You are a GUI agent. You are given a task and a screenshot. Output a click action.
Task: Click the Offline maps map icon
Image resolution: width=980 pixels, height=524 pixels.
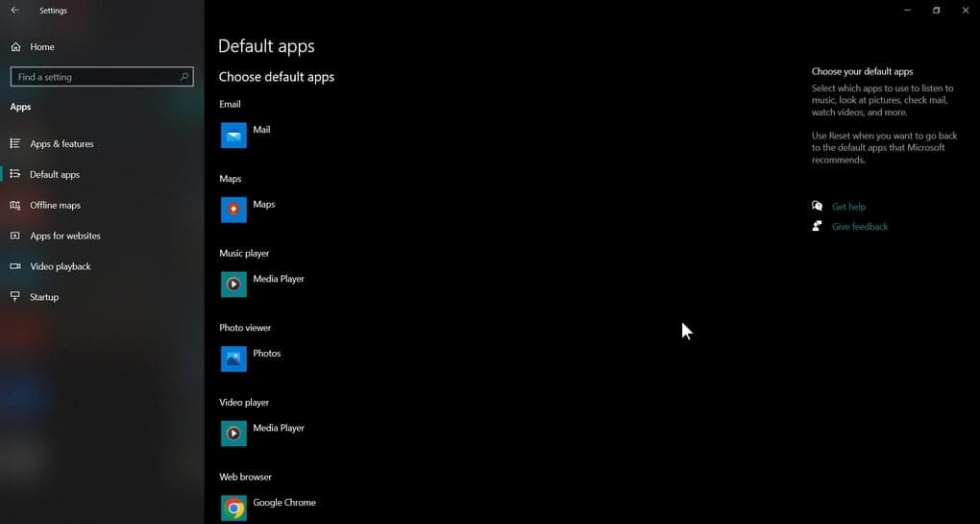[15, 205]
